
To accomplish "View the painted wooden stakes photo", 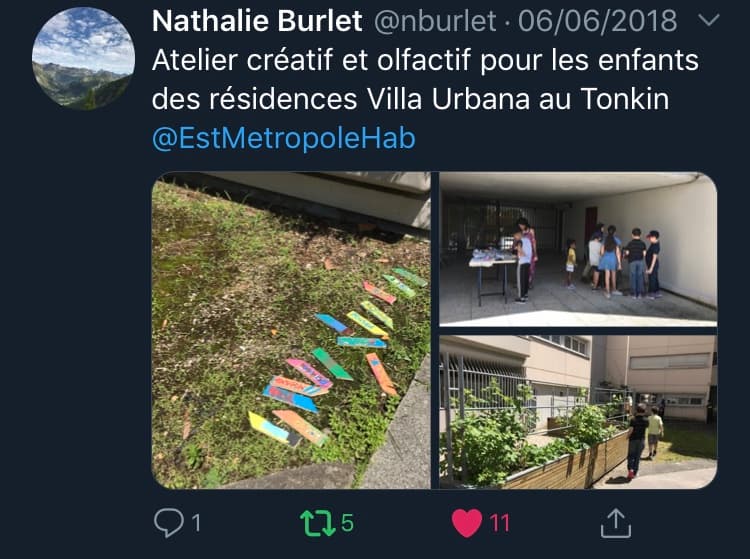I will pos(291,330).
